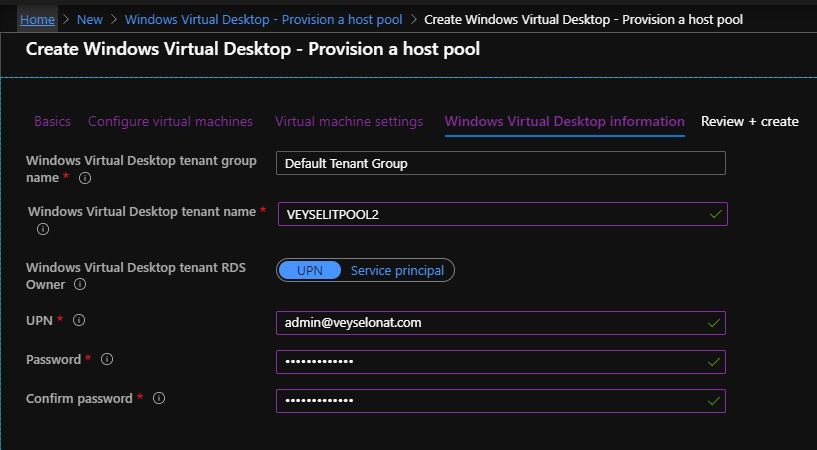Click the info icon next to UPN
Image resolution: width=817 pixels, height=450 pixels.
pyautogui.click(x=79, y=320)
